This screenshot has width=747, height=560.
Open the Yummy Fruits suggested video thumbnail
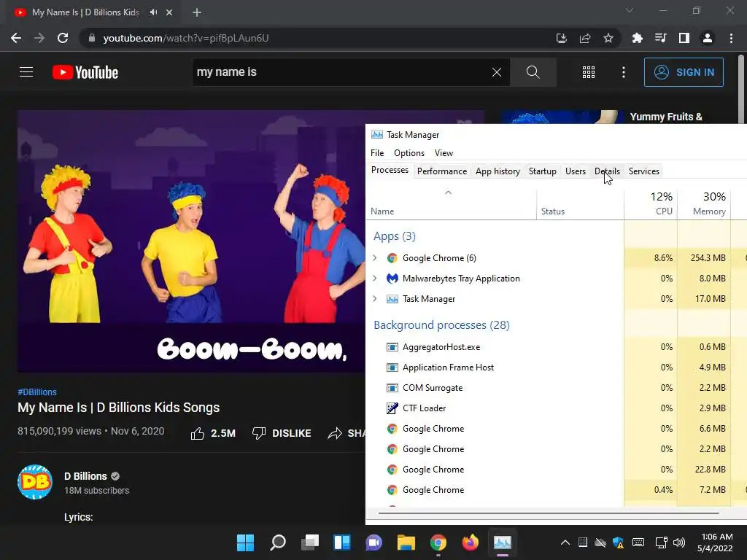pyautogui.click(x=562, y=117)
